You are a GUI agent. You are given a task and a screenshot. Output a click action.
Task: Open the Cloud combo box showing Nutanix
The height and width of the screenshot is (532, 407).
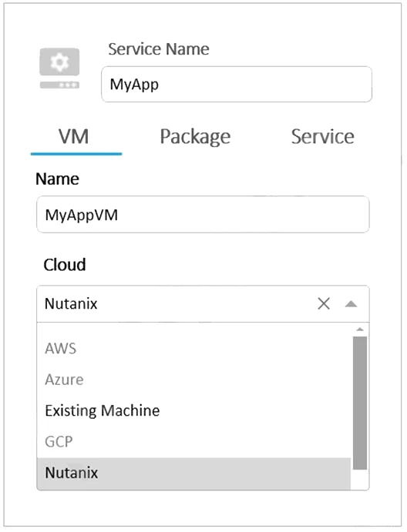click(x=203, y=303)
